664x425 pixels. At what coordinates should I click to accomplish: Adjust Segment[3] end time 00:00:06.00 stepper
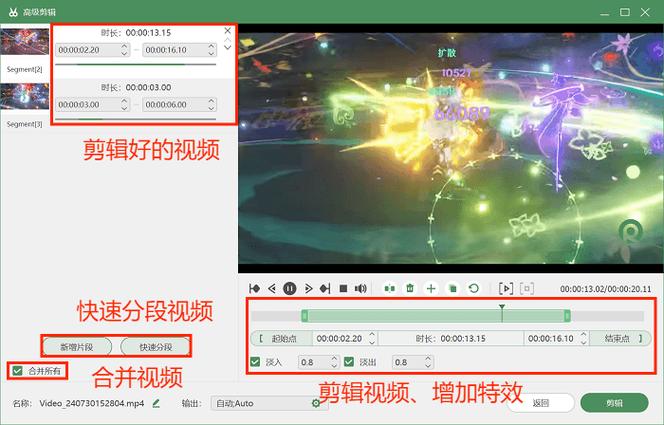211,105
